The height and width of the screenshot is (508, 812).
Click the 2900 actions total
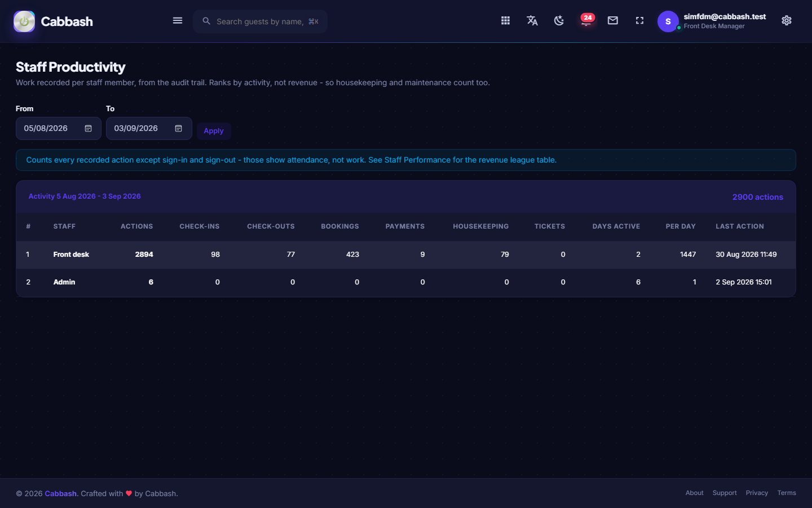[757, 197]
